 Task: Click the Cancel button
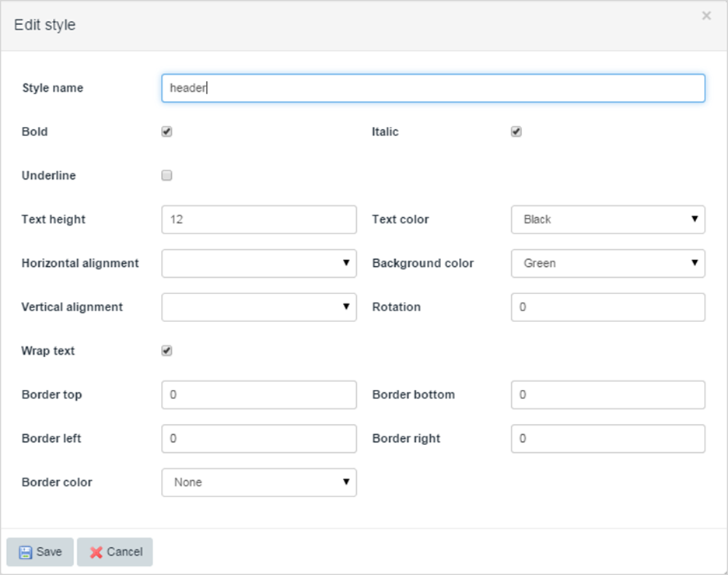114,552
